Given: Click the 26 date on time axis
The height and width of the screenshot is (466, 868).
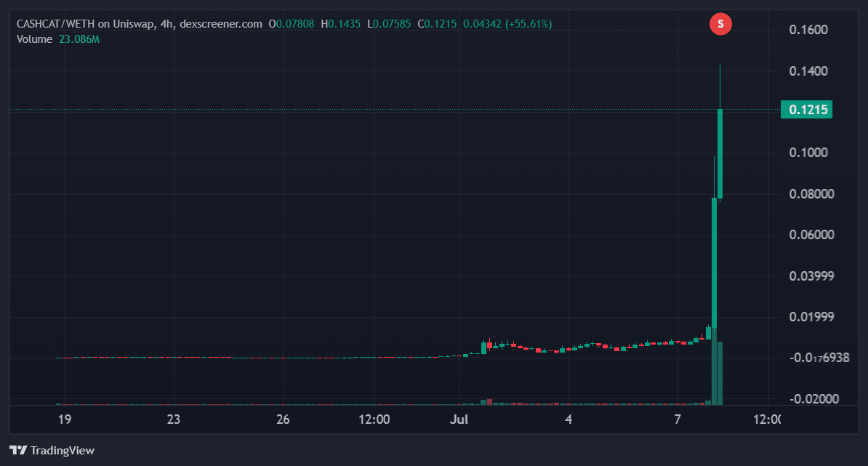Looking at the screenshot, I should pos(283,419).
